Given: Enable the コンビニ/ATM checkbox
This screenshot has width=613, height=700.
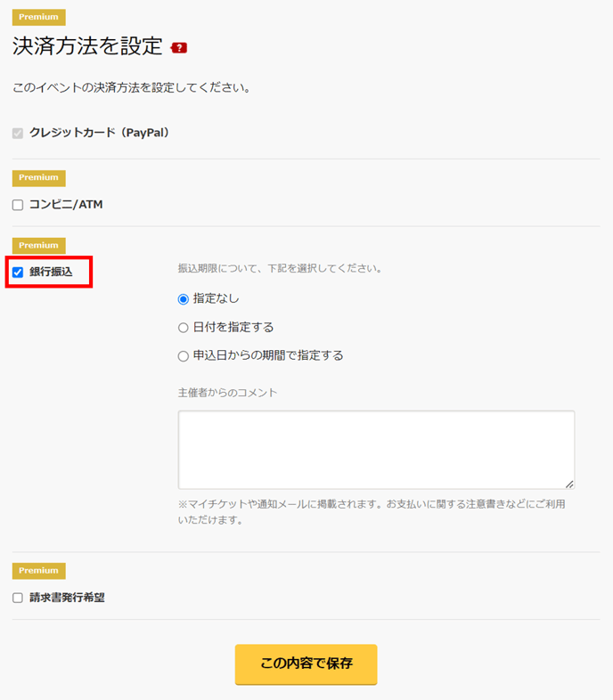Looking at the screenshot, I should pyautogui.click(x=18, y=205).
